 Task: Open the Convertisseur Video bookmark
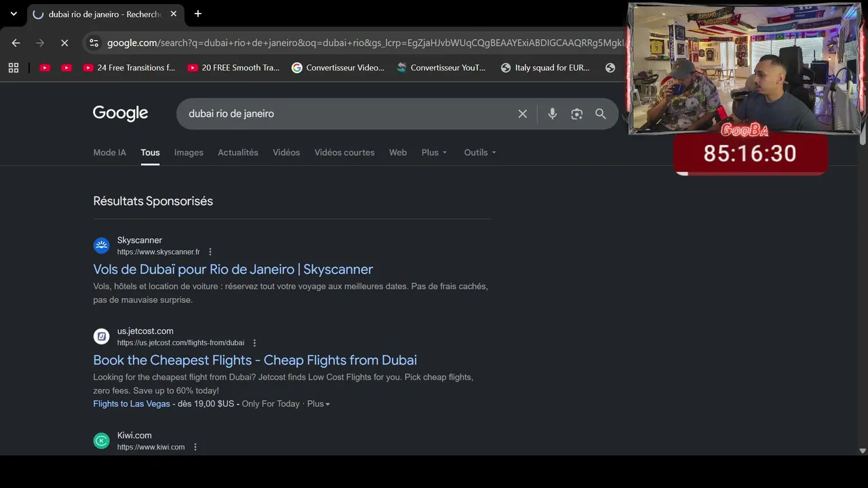pyautogui.click(x=338, y=68)
